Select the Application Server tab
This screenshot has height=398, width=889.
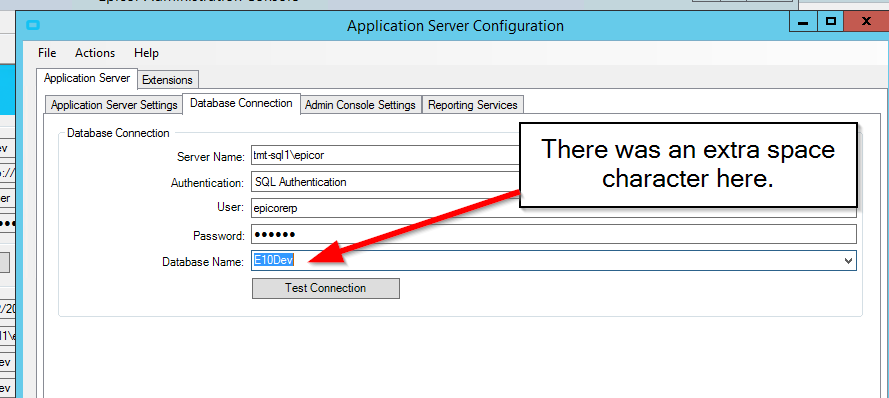point(87,78)
